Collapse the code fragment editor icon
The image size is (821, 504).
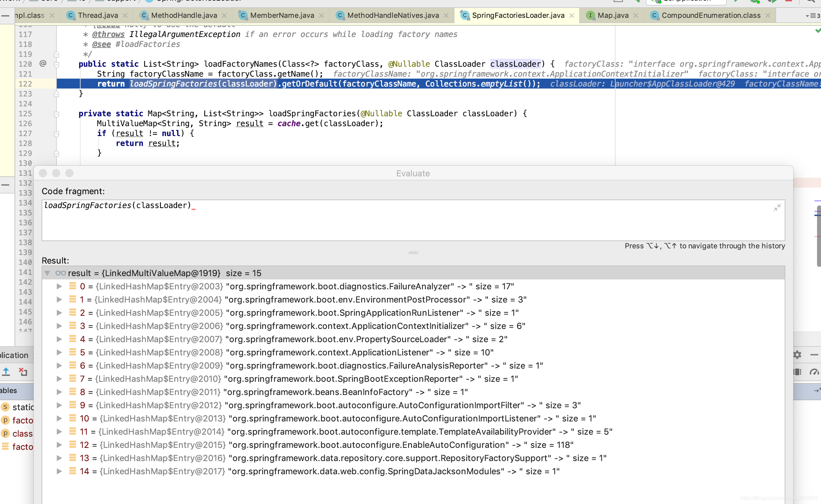pos(777,207)
